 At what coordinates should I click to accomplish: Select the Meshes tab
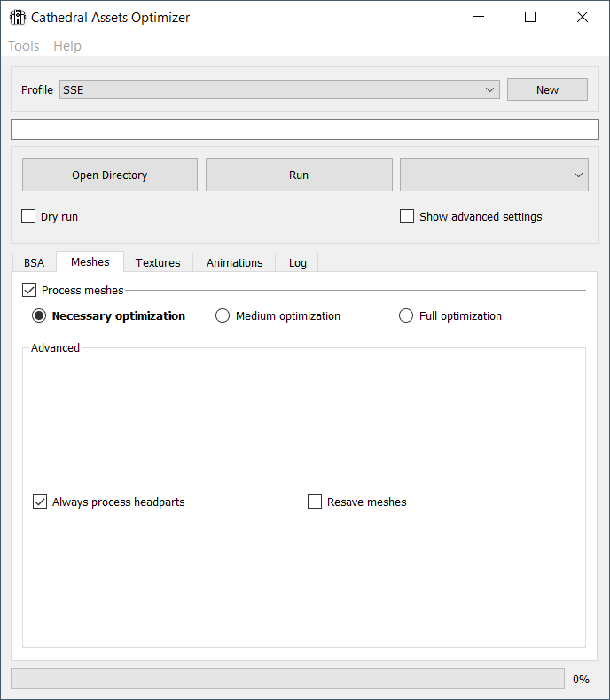[90, 261]
